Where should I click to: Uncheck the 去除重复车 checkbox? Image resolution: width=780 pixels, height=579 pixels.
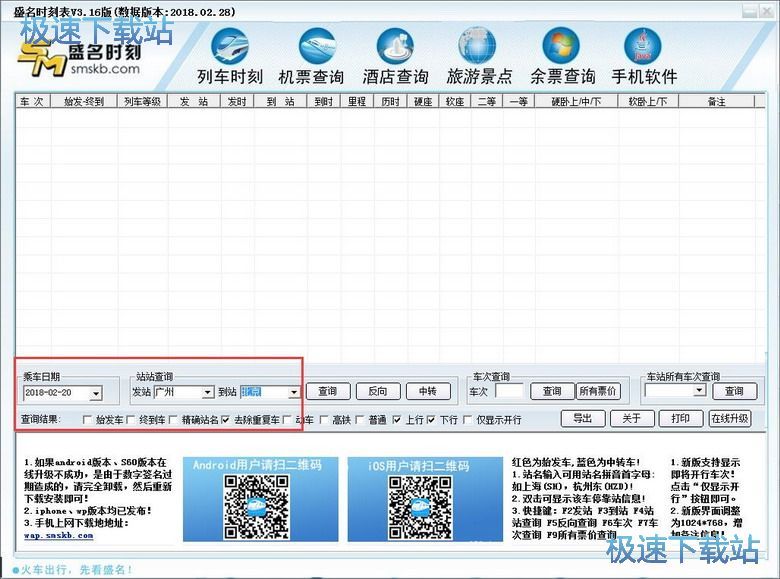225,420
